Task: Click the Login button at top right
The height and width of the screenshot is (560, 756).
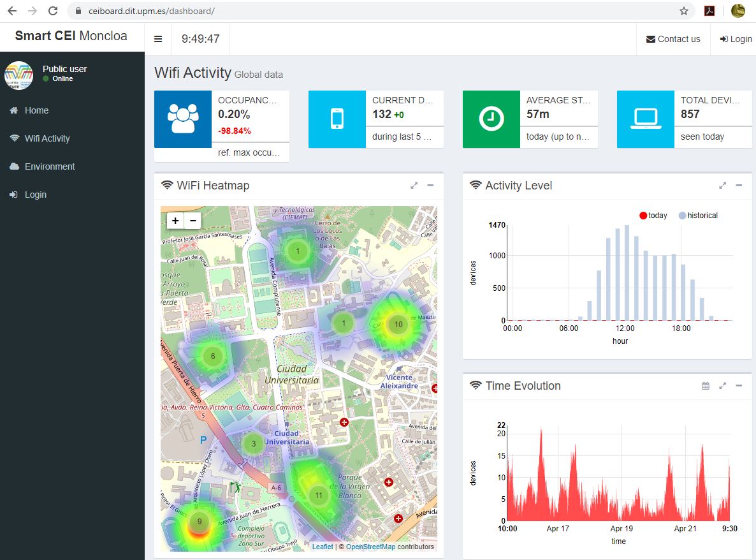Action: point(736,38)
